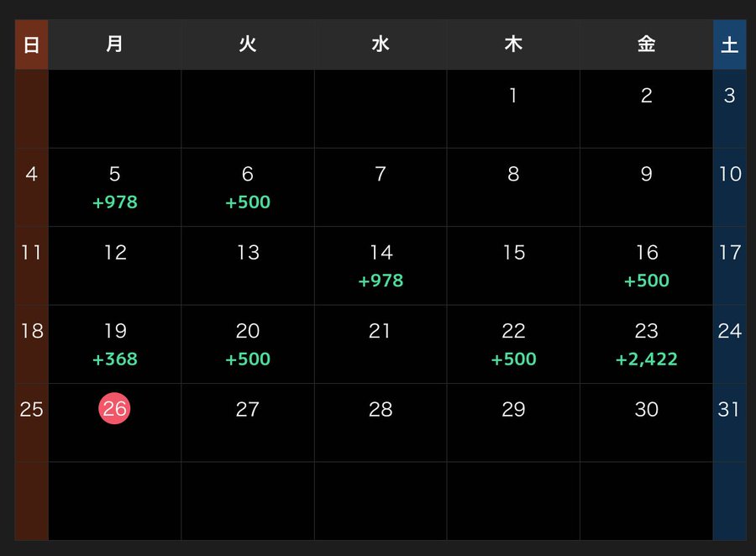This screenshot has height=556, width=756.
Task: Click the +500 amount on day 6
Action: pos(248,202)
